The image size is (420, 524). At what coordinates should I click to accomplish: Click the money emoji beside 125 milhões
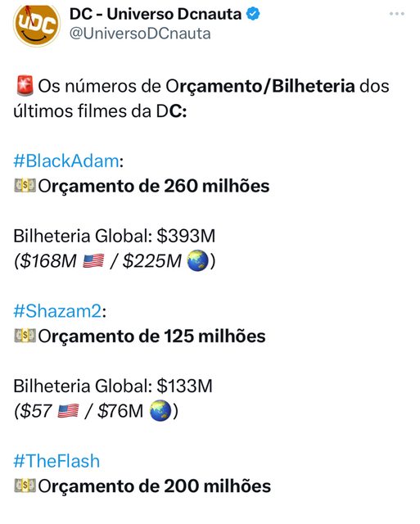[25, 336]
